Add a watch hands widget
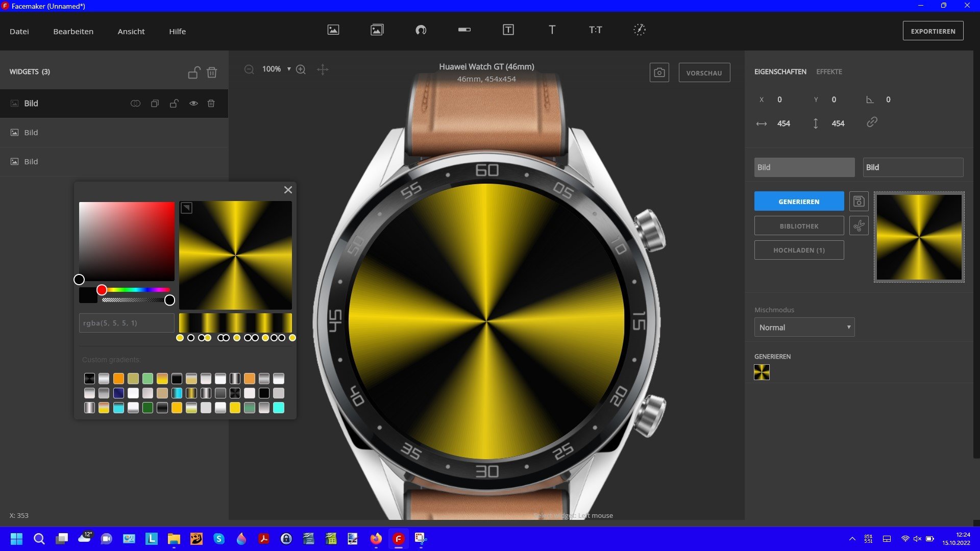980x551 pixels. 640,30
